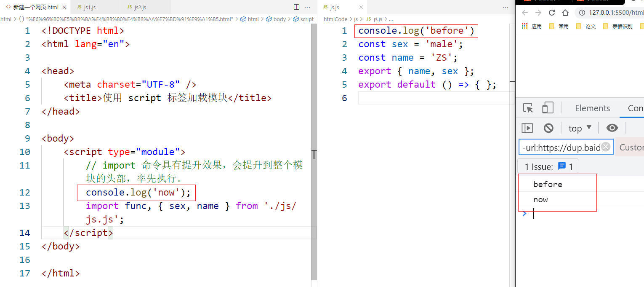Select the Inspect element tool in DevTools
This screenshot has height=287, width=644.
[x=528, y=108]
